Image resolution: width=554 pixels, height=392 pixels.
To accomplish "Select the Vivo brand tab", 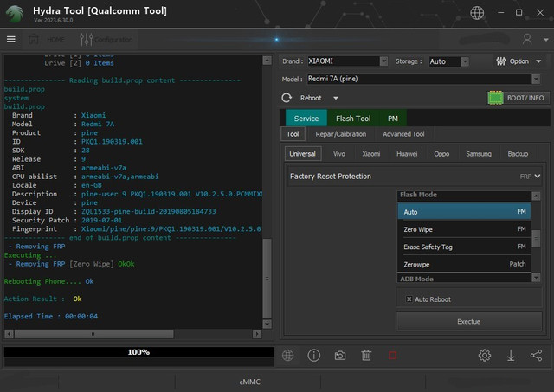I will [339, 154].
